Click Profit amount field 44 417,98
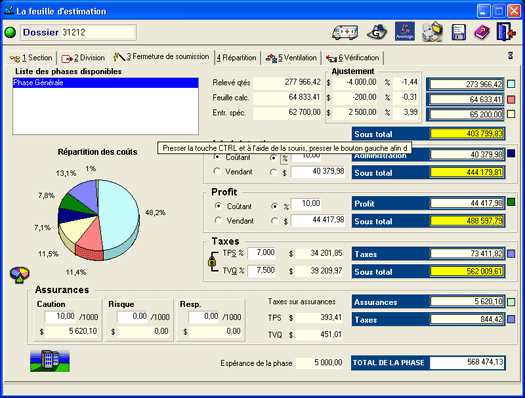 (318, 220)
